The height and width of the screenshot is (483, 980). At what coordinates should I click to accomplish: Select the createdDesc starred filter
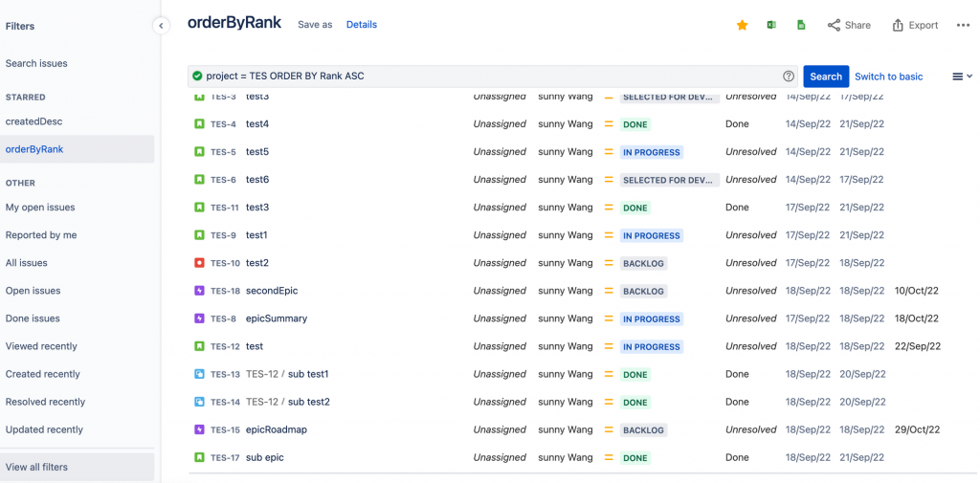coord(33,121)
